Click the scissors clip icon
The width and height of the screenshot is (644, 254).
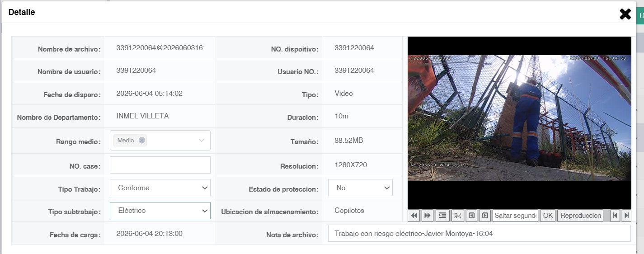457,216
